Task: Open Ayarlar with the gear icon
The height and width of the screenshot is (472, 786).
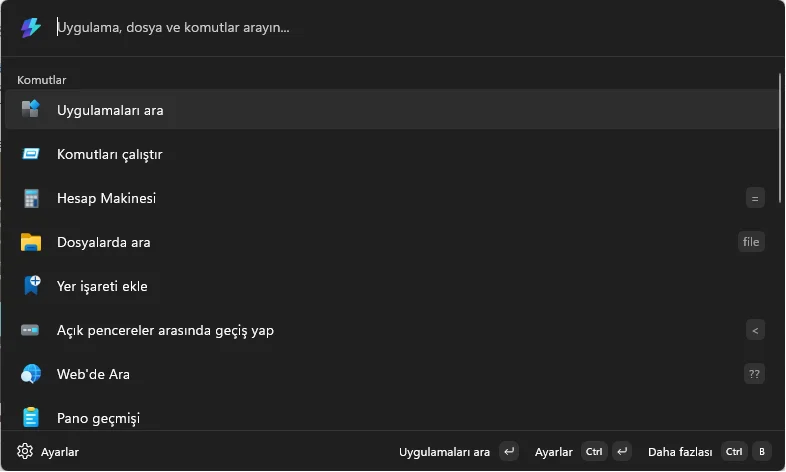Action: 48,451
